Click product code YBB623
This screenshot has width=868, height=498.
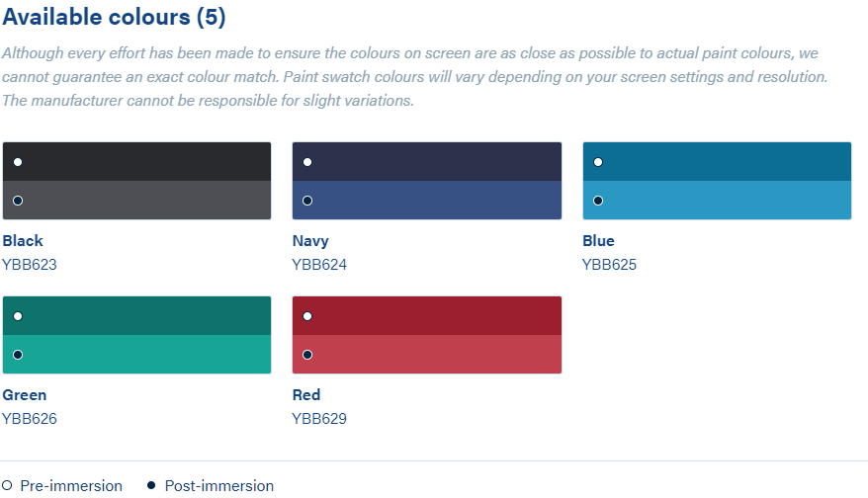30,265
